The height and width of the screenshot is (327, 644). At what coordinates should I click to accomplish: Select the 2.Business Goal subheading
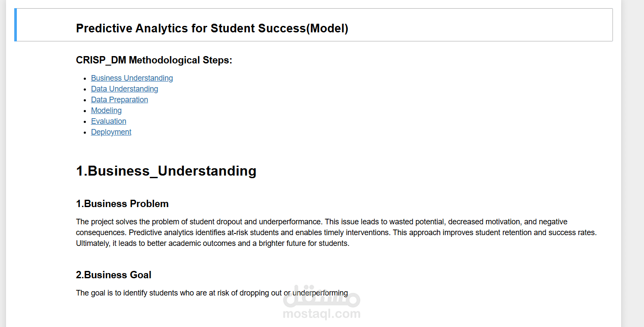point(114,275)
